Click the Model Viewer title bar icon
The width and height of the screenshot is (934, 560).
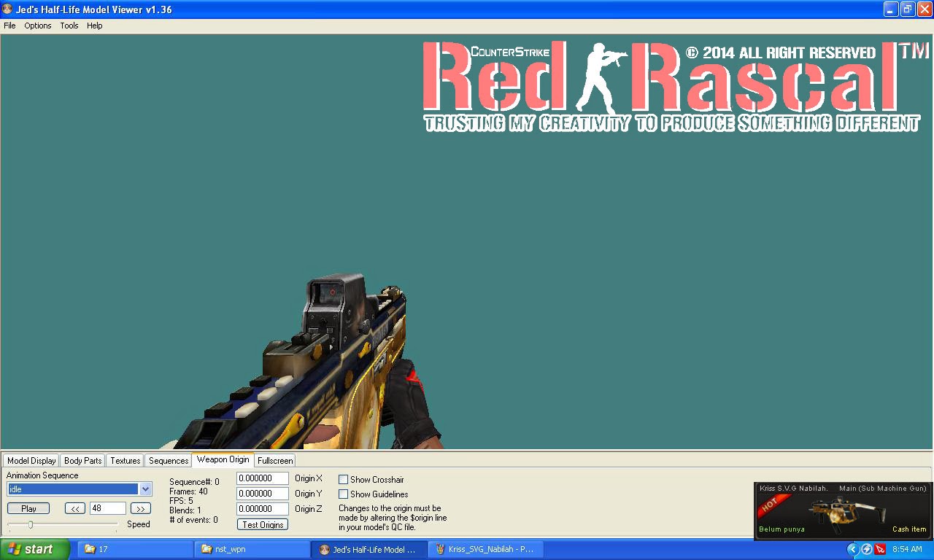[x=7, y=9]
